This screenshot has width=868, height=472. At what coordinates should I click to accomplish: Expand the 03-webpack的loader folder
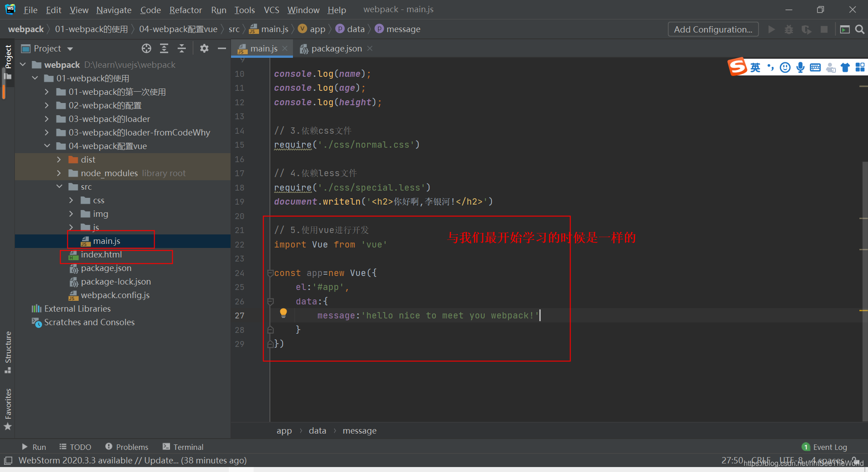click(x=47, y=119)
